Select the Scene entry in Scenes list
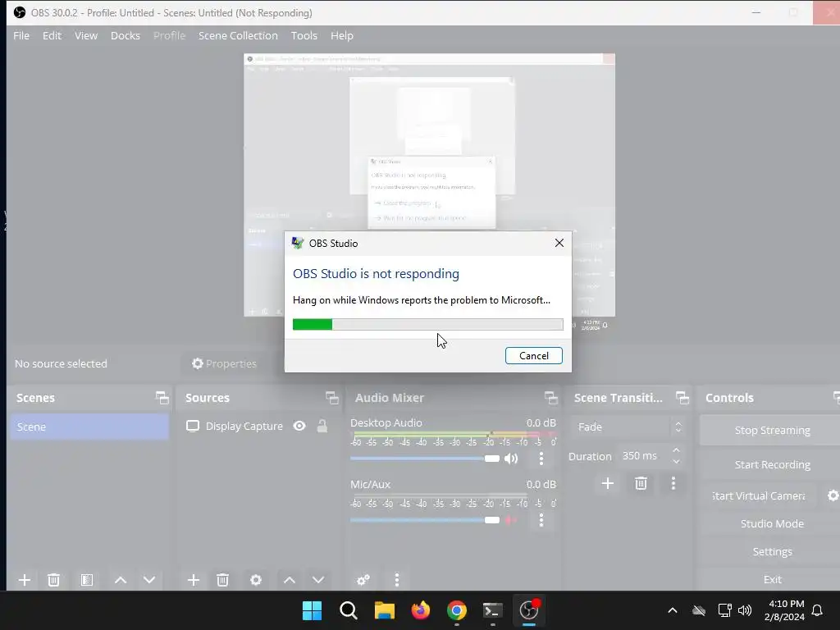Screen dimensions: 840x630 [x=89, y=427]
